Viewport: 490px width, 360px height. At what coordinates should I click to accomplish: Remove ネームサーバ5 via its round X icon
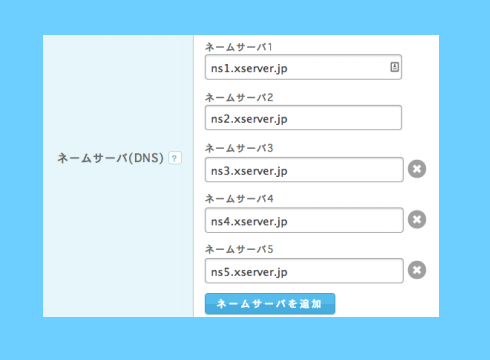417,270
